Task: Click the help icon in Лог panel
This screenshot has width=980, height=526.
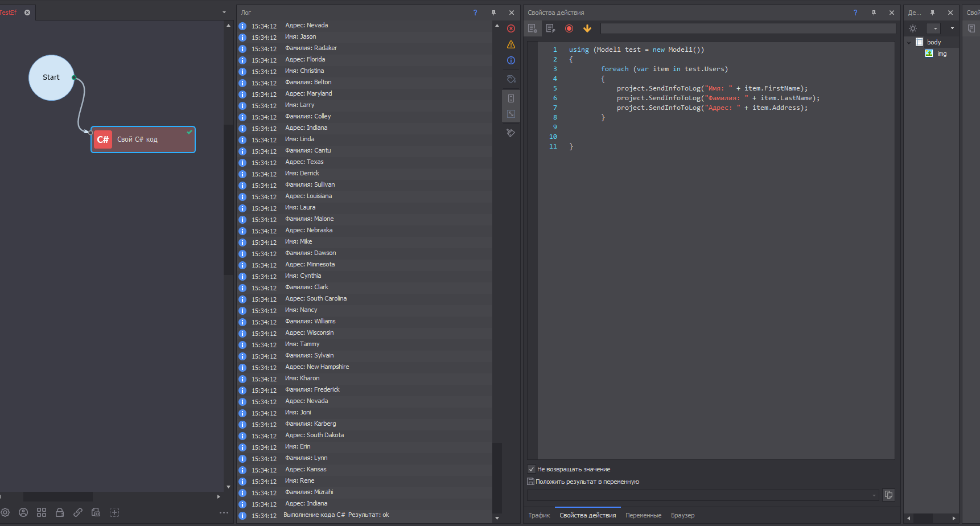Action: (475, 13)
